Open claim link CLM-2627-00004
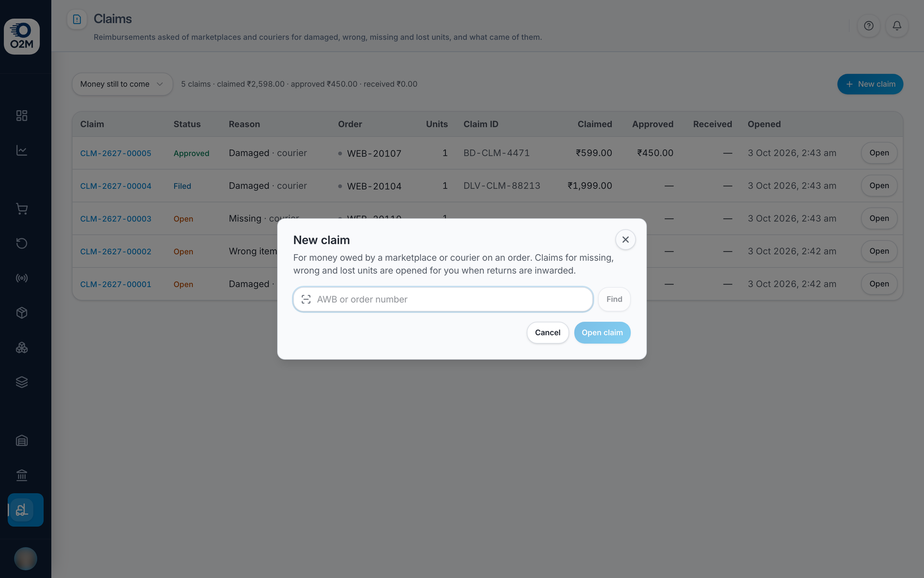The width and height of the screenshot is (924, 578). click(115, 186)
